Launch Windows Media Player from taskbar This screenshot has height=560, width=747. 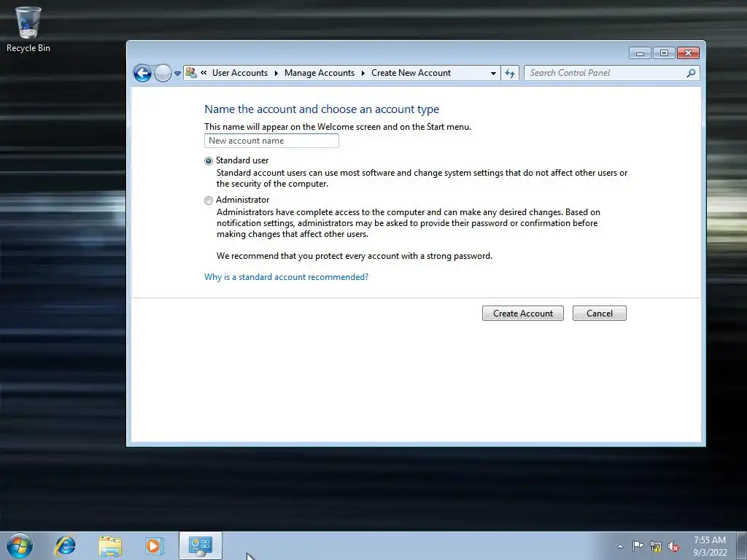[x=155, y=545]
